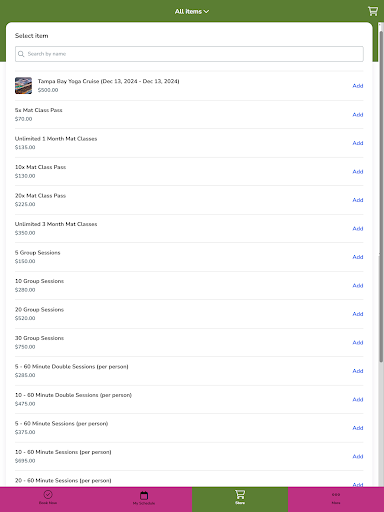384x512 pixels.
Task: Add 10x Mat Class Pass
Action: [358, 171]
